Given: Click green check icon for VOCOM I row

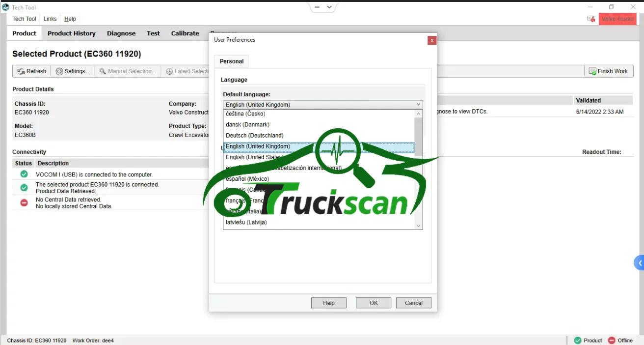Looking at the screenshot, I should click(x=24, y=174).
